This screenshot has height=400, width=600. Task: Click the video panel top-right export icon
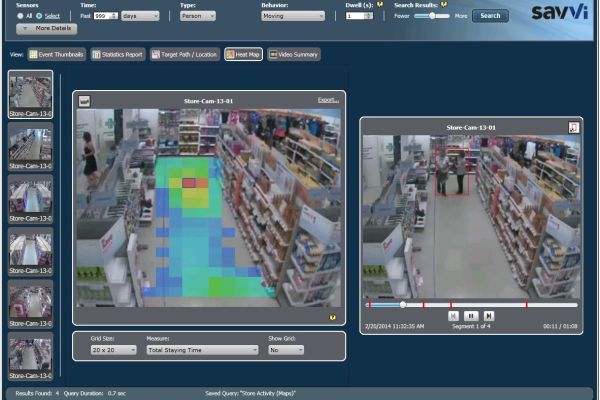(x=573, y=127)
